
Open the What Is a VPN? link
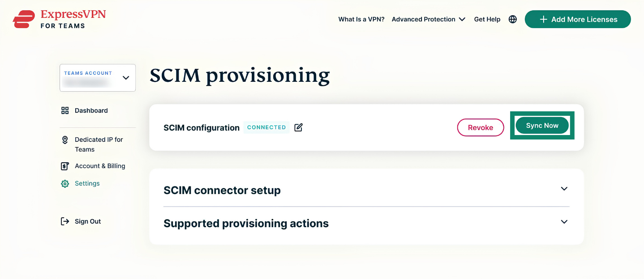[361, 19]
